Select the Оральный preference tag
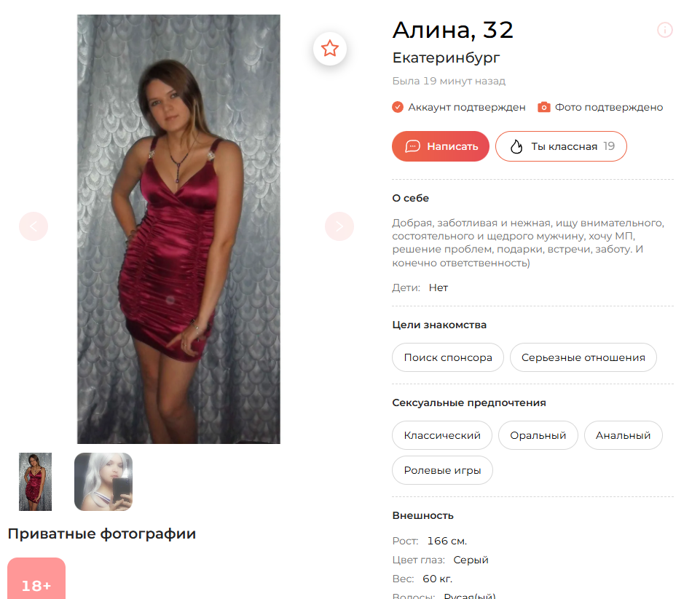 [538, 435]
